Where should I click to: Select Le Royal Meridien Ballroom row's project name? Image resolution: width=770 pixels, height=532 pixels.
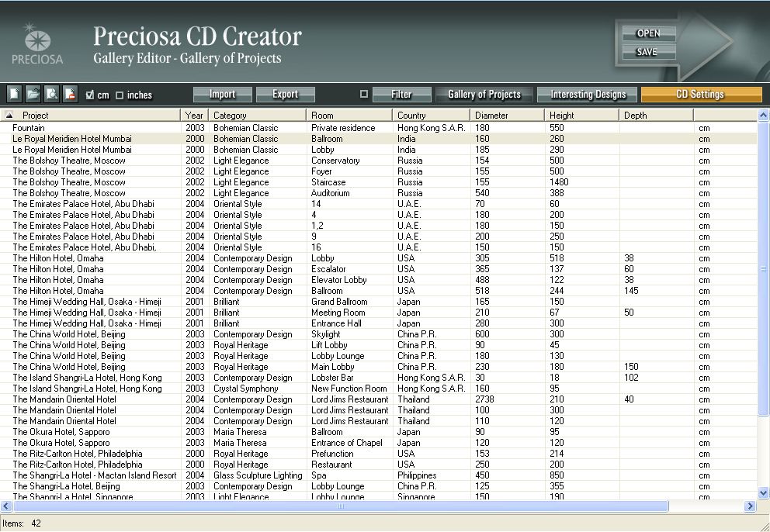72,138
